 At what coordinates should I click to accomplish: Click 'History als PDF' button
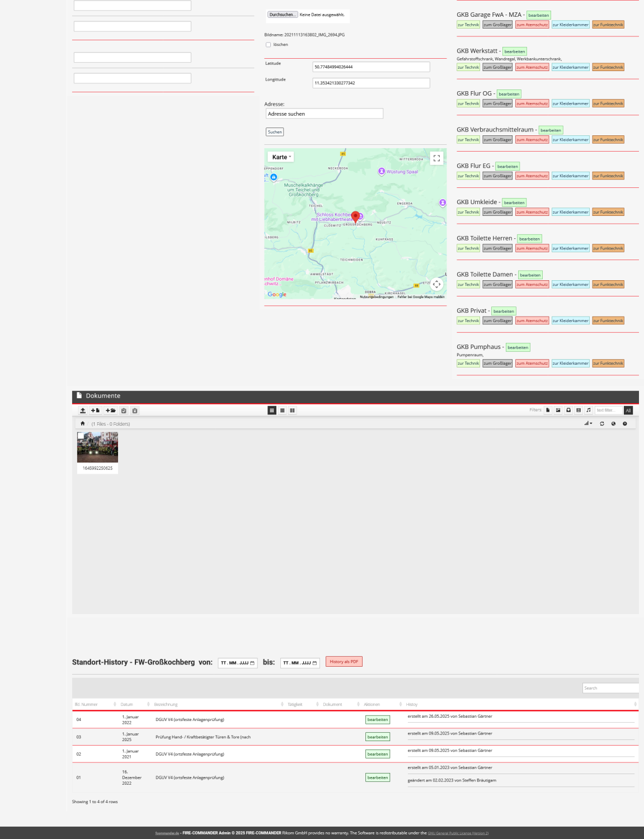344,662
